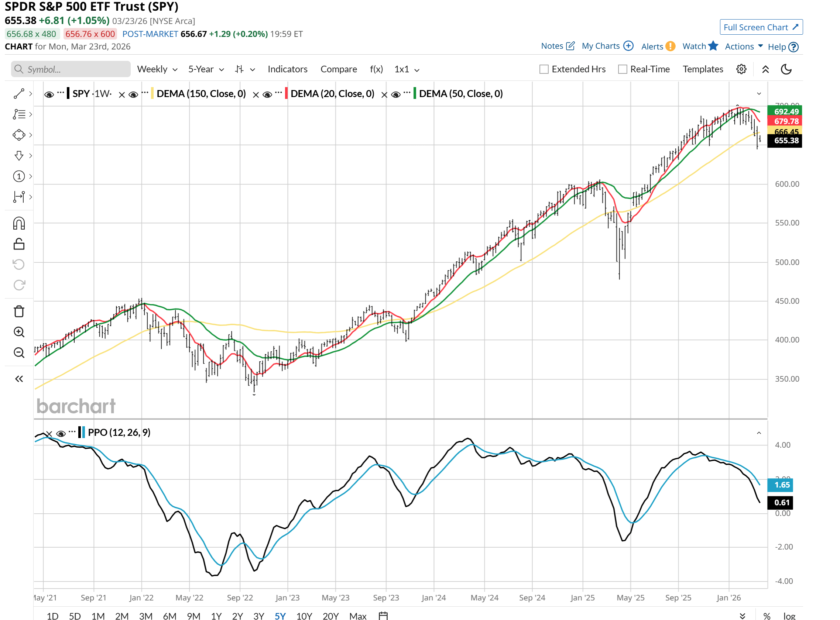Viewport: 840px width, 620px height.
Task: Select the 1Y time range tab
Action: click(216, 616)
